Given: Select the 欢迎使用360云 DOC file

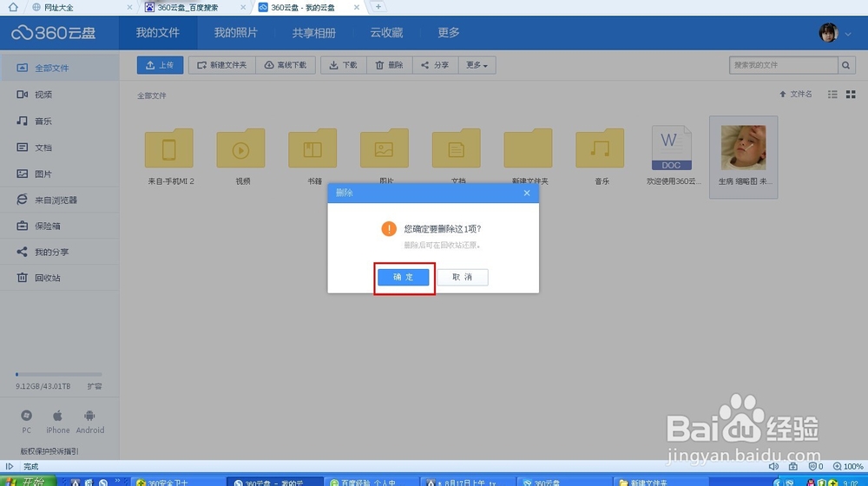Looking at the screenshot, I should (672, 148).
